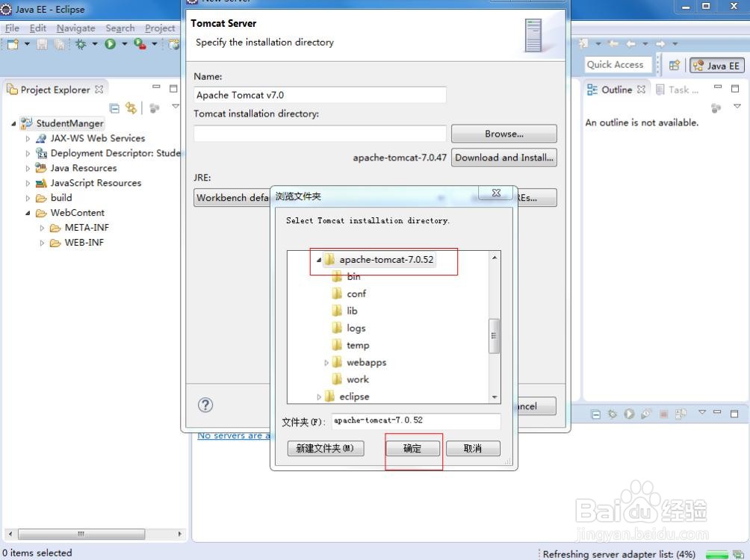This screenshot has width=750, height=560.
Task: Click the No servers are available link
Action: [234, 435]
